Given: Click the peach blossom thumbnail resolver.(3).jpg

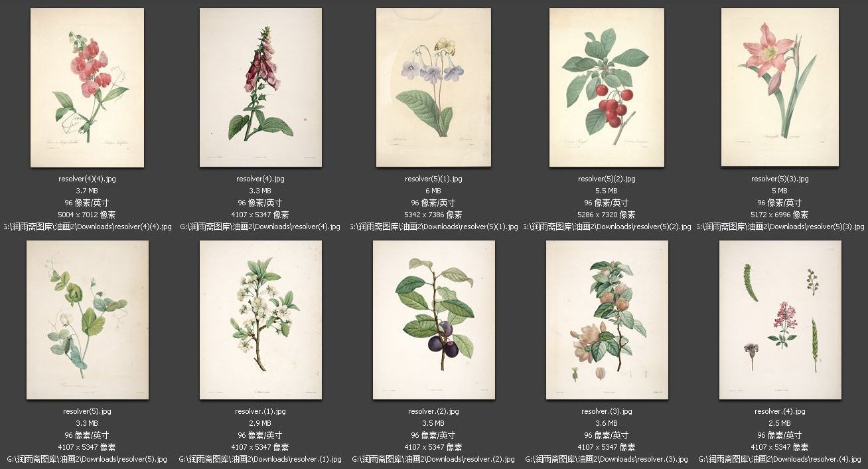Looking at the screenshot, I should tap(607, 320).
